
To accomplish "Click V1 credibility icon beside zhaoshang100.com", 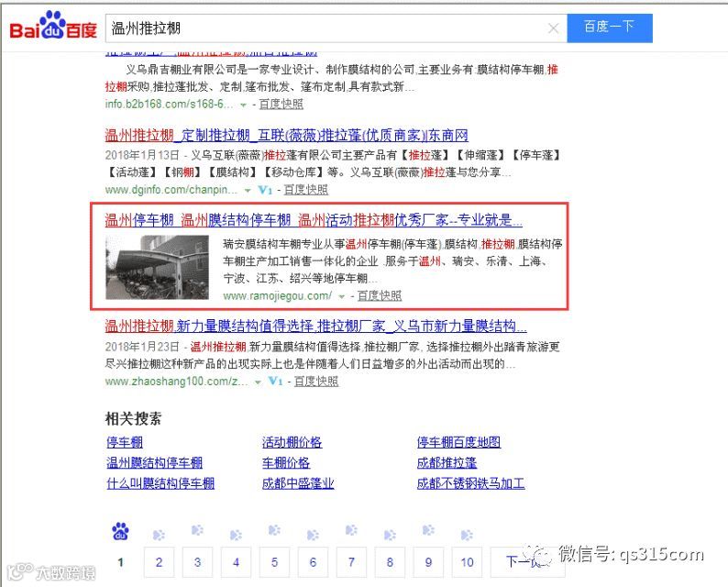I will point(275,382).
